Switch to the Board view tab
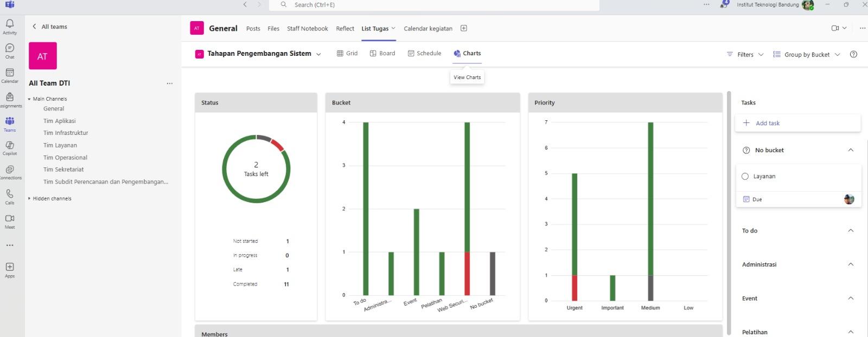868x337 pixels. click(382, 53)
